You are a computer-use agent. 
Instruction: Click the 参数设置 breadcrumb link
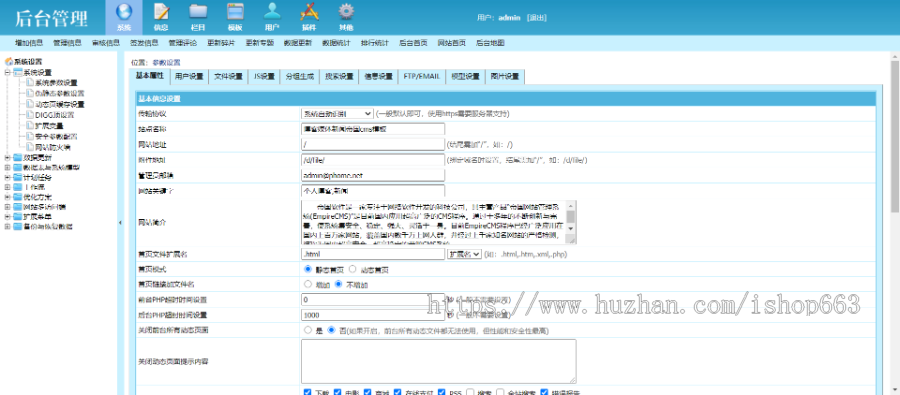coord(166,63)
